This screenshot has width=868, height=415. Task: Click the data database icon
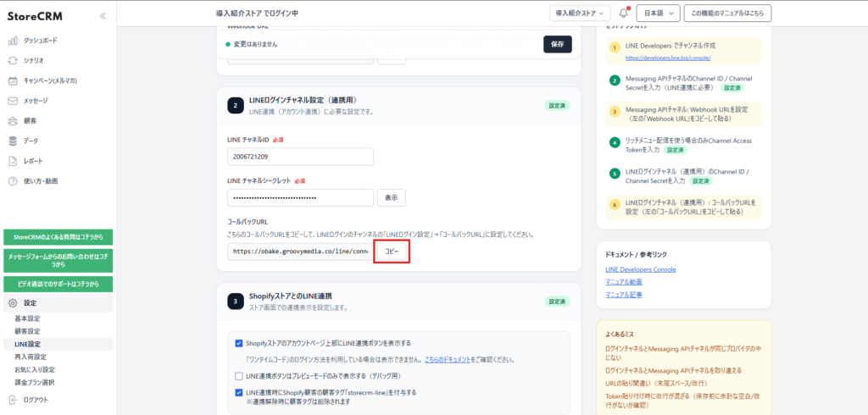click(13, 141)
